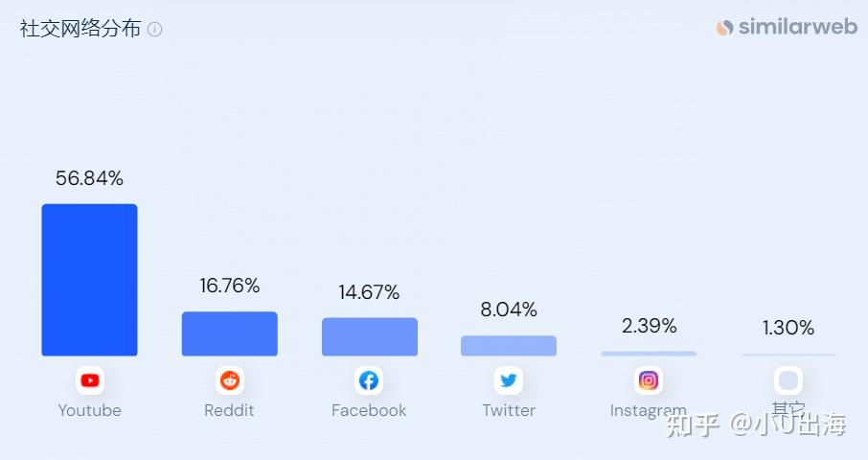The image size is (868, 460).
Task: Click the YouTube logo icon
Action: point(89,380)
